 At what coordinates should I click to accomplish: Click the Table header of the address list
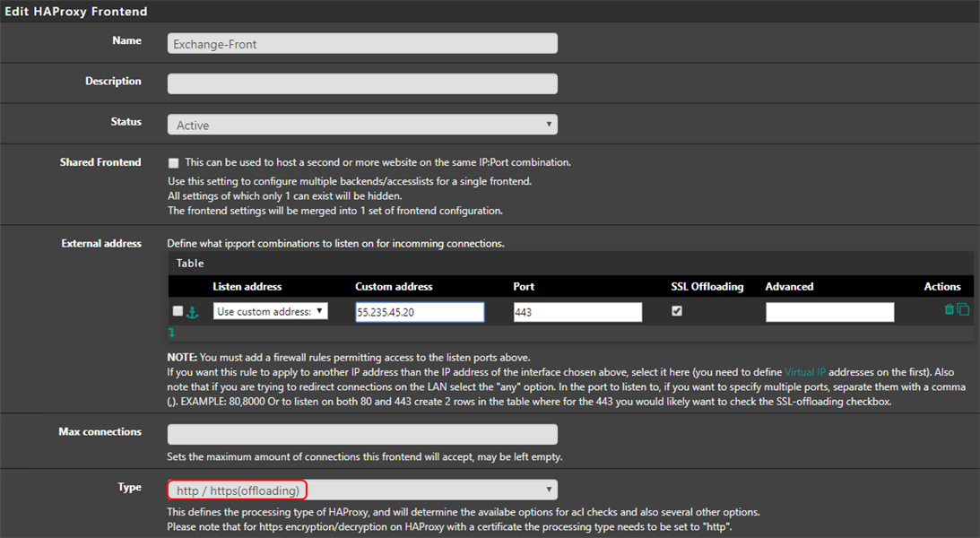coord(190,264)
